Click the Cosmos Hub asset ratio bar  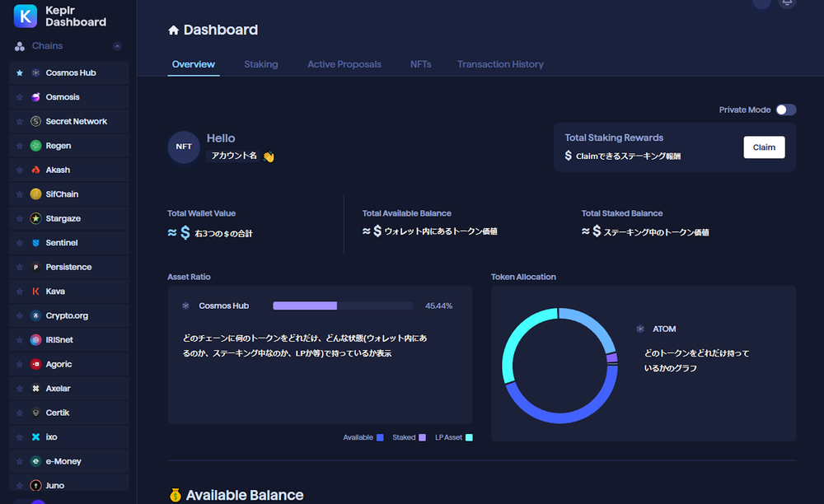(x=343, y=306)
